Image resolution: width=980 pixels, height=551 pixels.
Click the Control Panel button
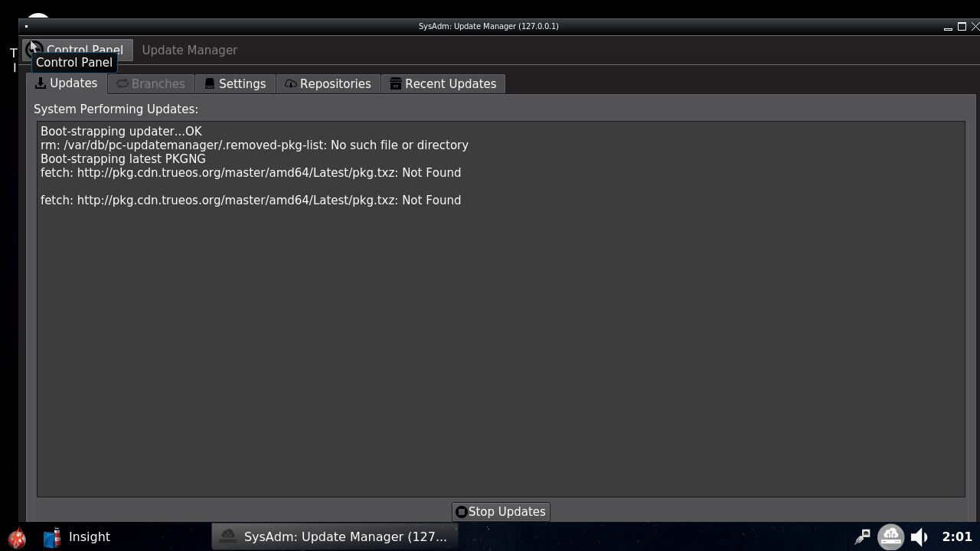pos(77,51)
